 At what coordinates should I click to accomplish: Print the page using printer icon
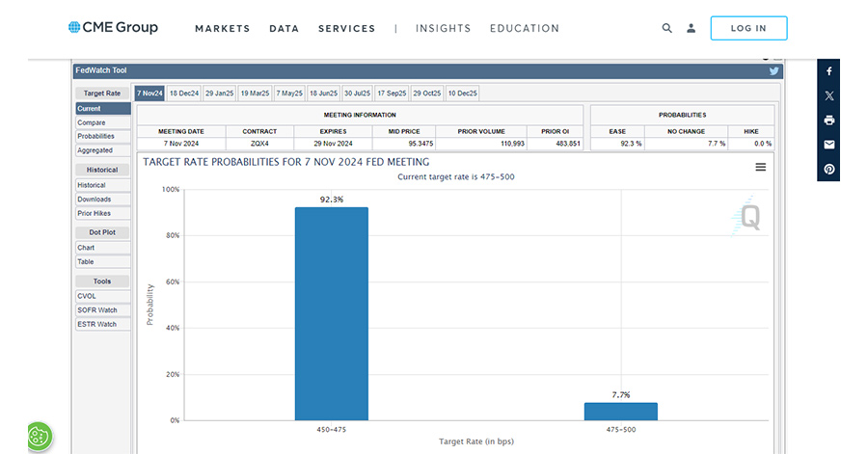(828, 120)
